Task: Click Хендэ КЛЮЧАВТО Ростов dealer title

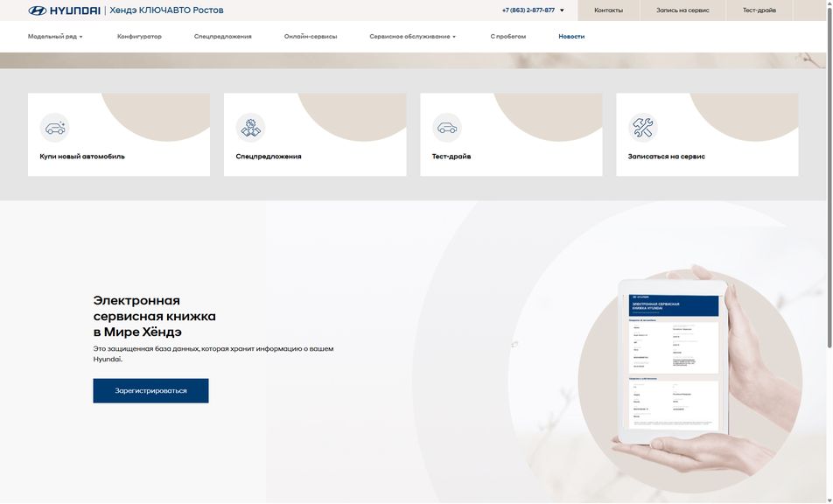Action: coord(166,10)
